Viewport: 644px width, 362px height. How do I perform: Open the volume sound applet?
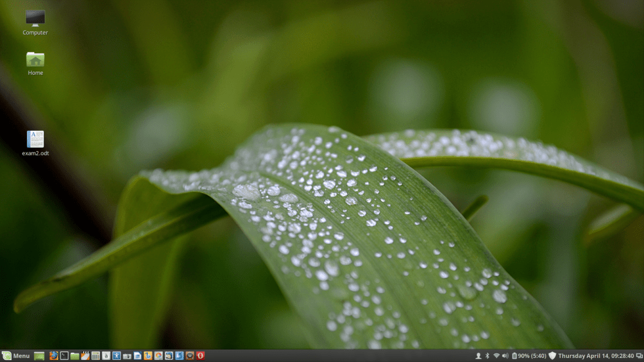coord(505,355)
